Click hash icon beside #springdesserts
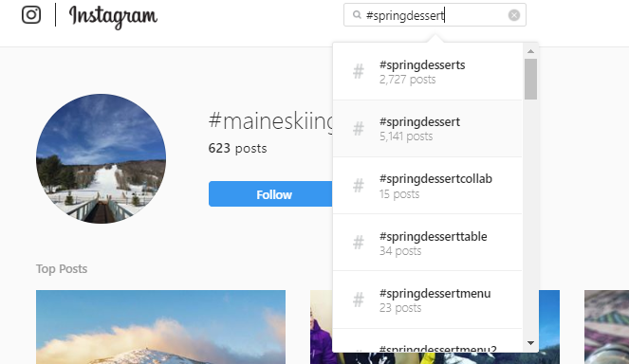The height and width of the screenshot is (364, 629). click(359, 72)
